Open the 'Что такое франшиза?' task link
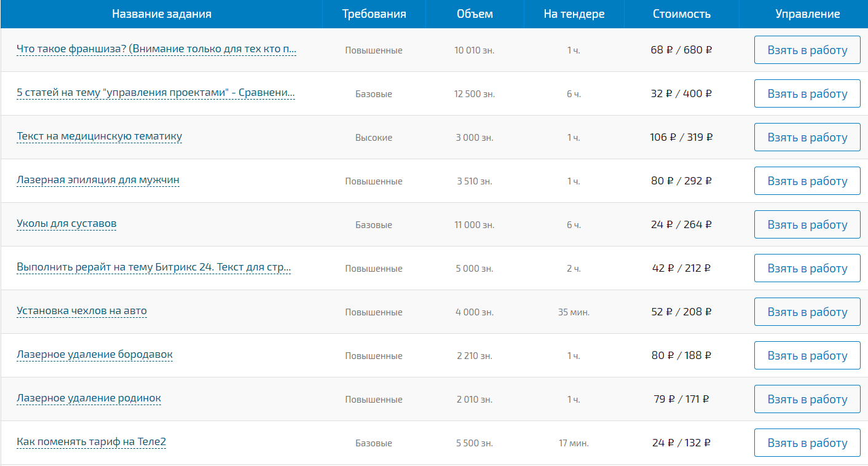The width and height of the screenshot is (868, 466). 156,49
